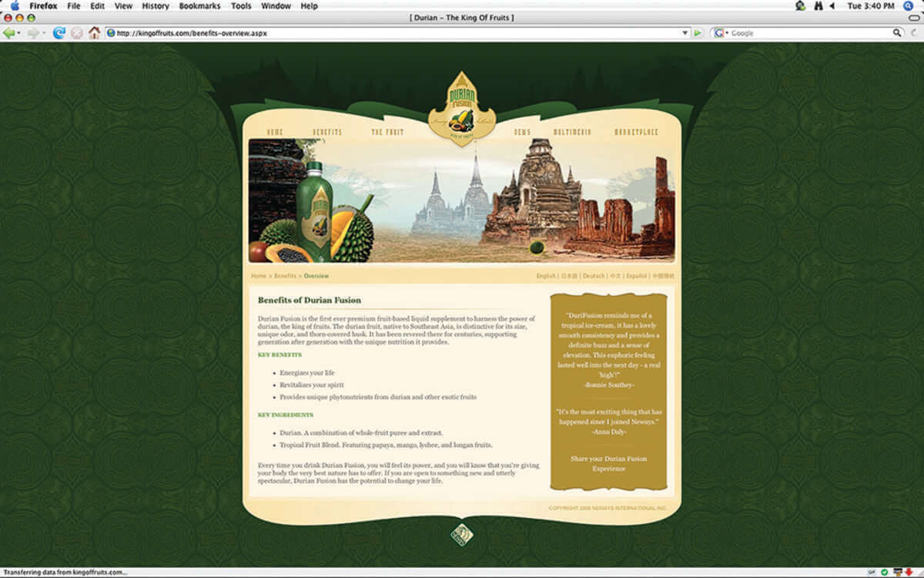Open the Help menu
The height and width of the screenshot is (578, 924).
[309, 5]
